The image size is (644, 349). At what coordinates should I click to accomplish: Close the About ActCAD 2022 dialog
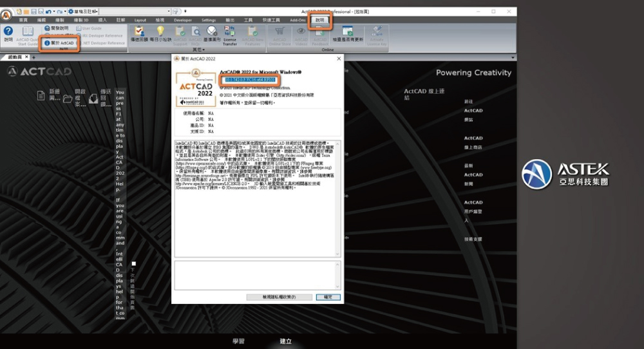[339, 59]
